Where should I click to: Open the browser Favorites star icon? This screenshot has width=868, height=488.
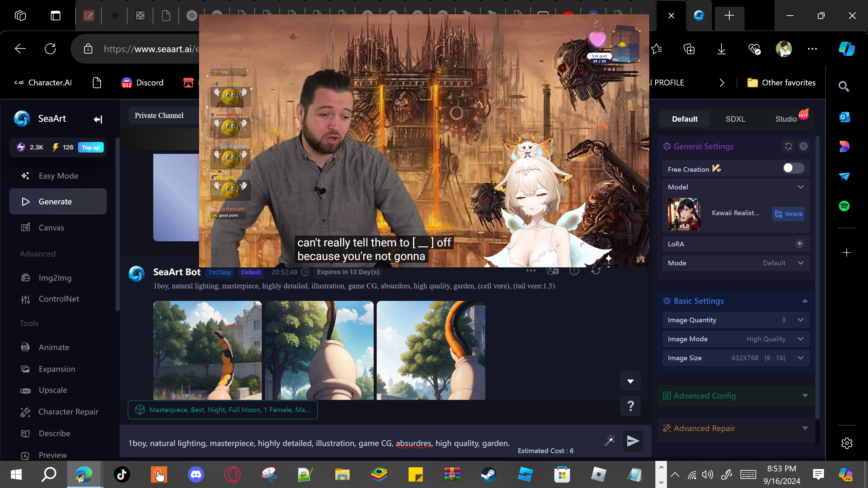coord(657,49)
